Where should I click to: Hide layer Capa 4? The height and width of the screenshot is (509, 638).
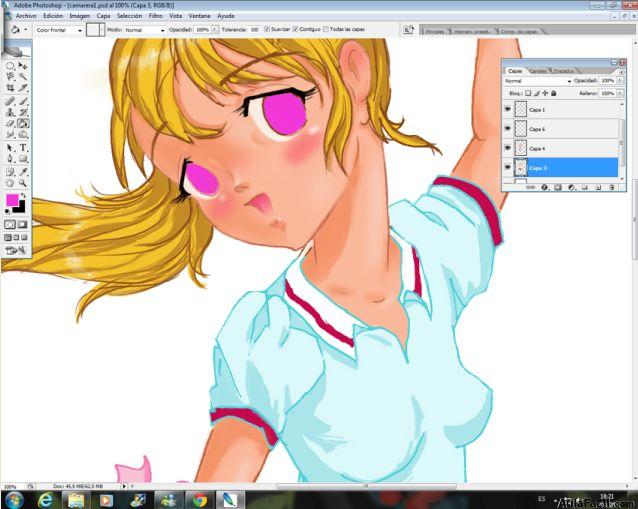(x=507, y=148)
